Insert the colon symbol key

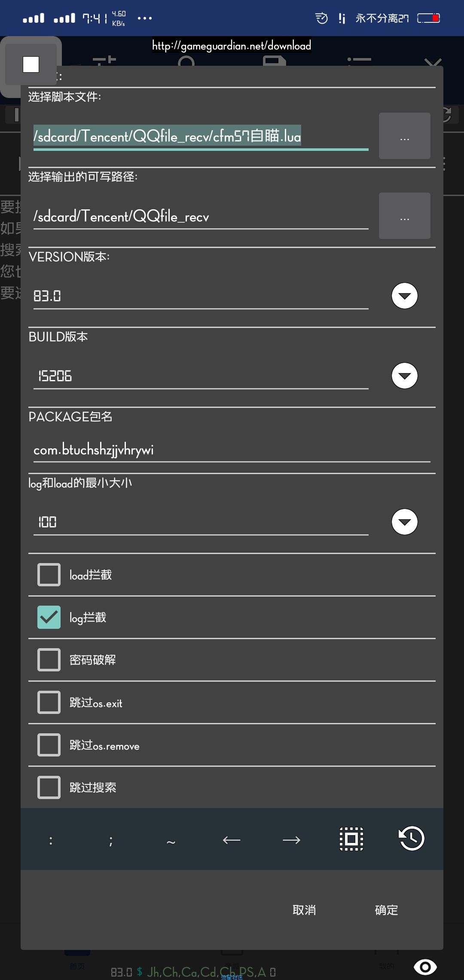pos(51,840)
